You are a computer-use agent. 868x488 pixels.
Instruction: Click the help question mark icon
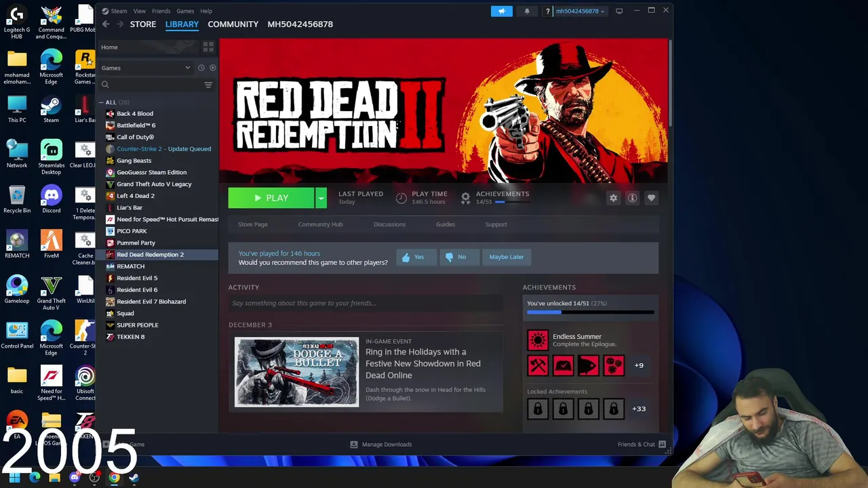coord(548,11)
